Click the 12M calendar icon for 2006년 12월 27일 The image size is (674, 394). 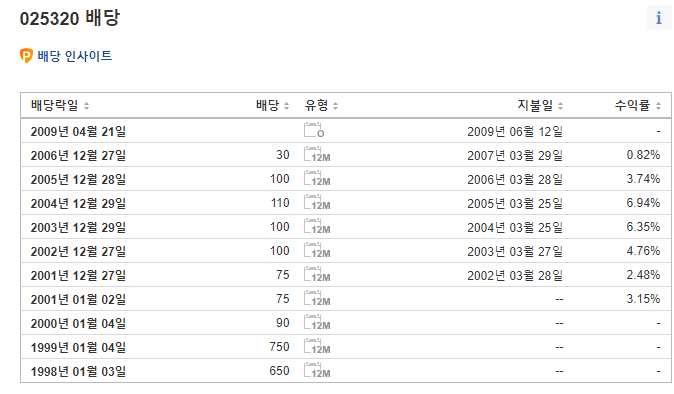(317, 154)
